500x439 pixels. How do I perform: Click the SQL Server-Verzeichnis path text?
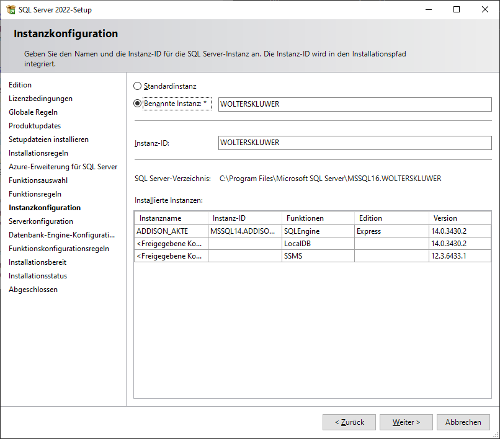(330, 178)
